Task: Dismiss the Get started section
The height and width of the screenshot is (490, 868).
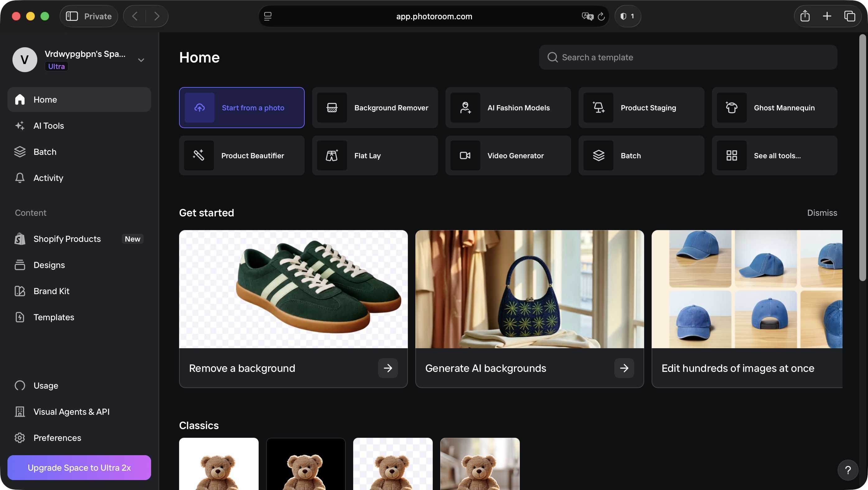Action: (822, 213)
